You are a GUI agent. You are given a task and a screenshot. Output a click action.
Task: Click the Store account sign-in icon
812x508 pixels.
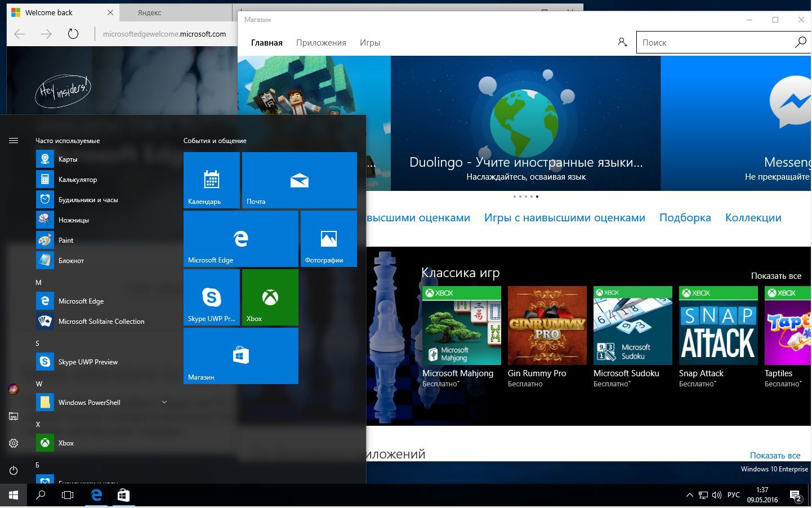click(x=622, y=42)
